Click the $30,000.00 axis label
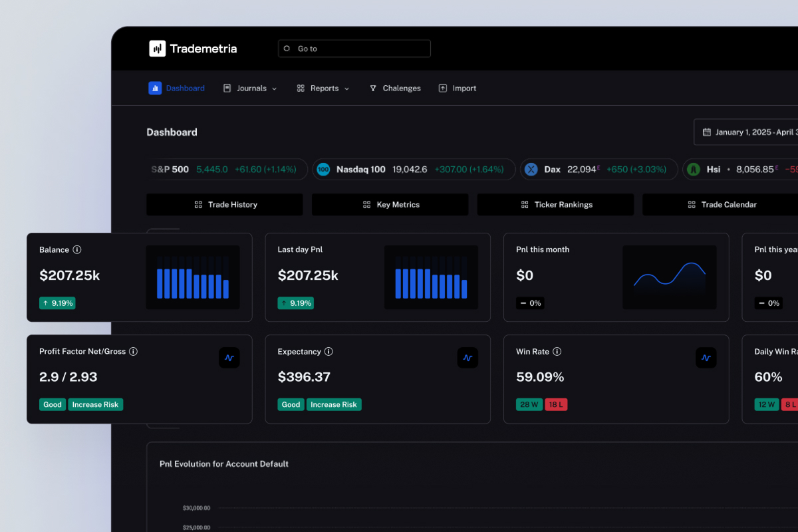 [x=196, y=508]
